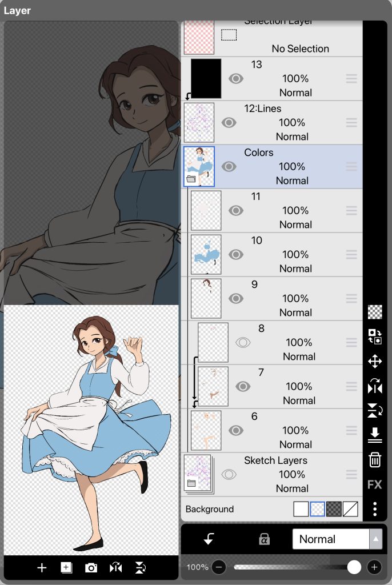The height and width of the screenshot is (585, 392).
Task: Select layer 11 thumbnail
Action: coord(206,210)
